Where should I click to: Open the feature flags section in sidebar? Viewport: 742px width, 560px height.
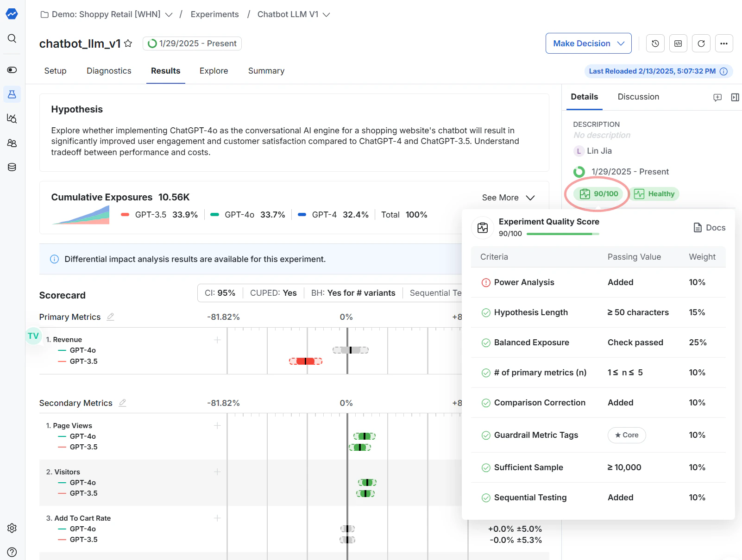(12, 69)
